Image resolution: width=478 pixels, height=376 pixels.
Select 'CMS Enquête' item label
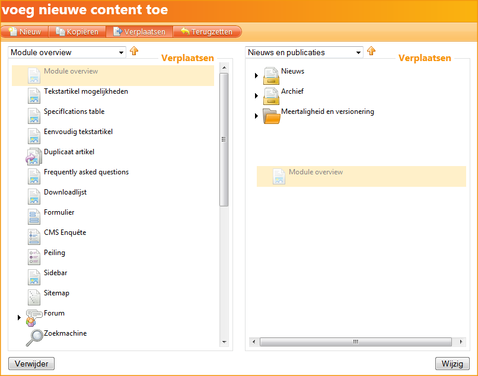(x=65, y=232)
